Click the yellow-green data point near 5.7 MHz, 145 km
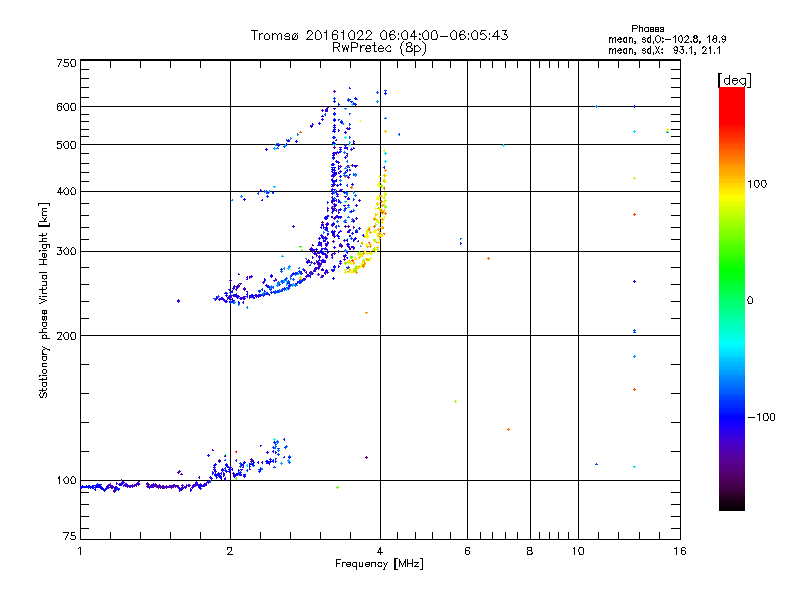 [455, 402]
